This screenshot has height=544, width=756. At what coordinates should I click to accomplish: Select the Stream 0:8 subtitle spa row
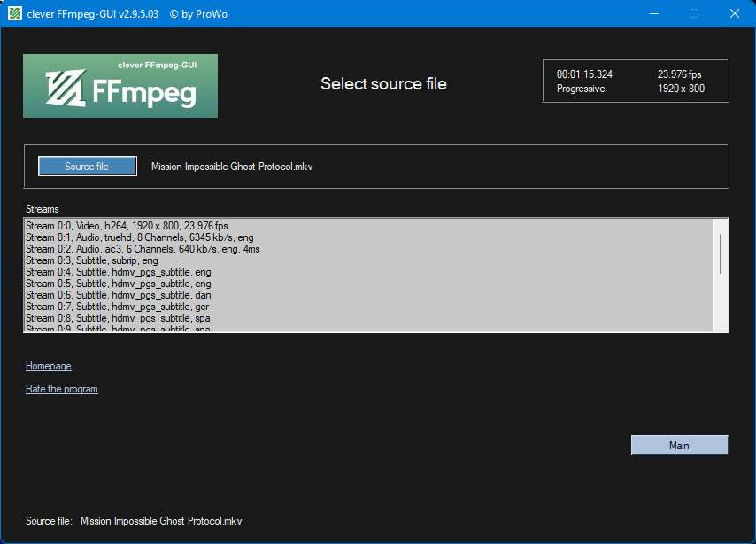click(x=368, y=319)
